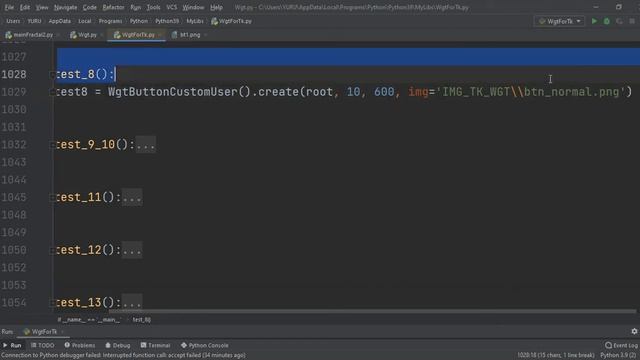Click the Run tool window button
This screenshot has width=640, height=360.
coord(12,345)
